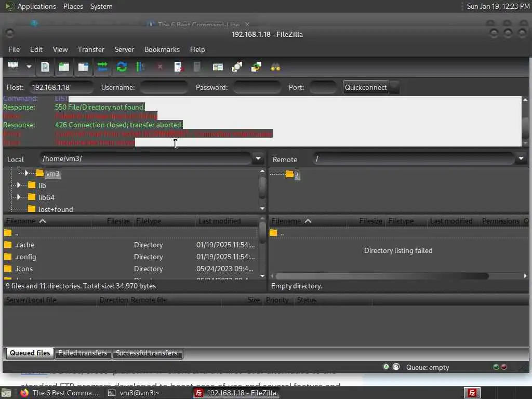Open the View menu
Screen dimensions: 532x399
(60, 49)
